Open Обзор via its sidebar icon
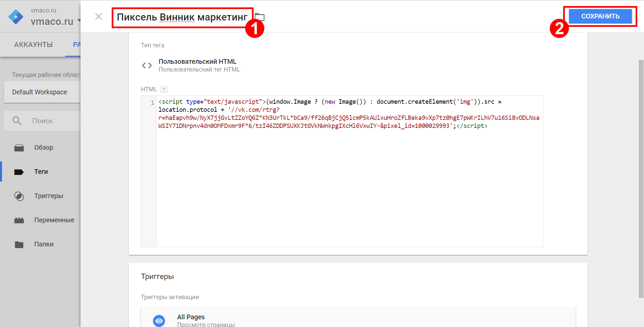 pos(19,148)
